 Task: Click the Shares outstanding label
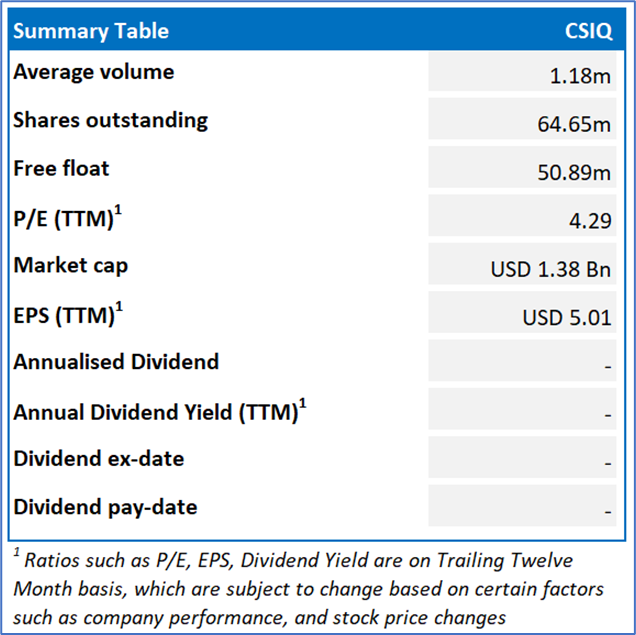pos(110,120)
